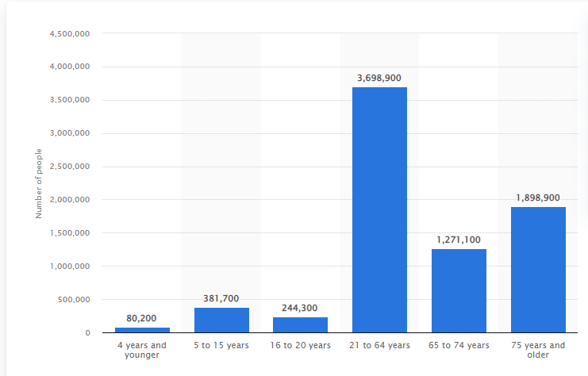The image size is (588, 376).
Task: Click the 381,700 data label
Action: point(221,298)
